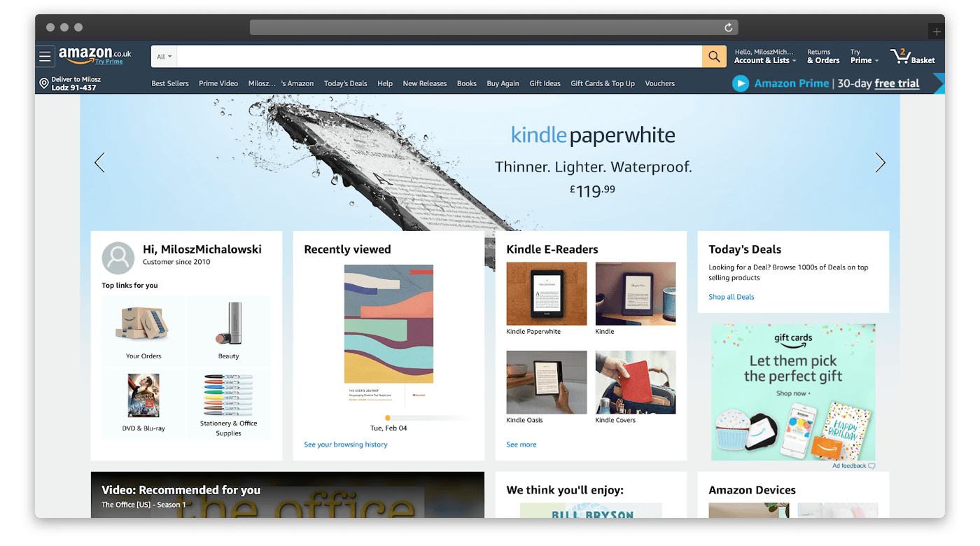Open the hamburger menu icon
980x546 pixels.
45,57
